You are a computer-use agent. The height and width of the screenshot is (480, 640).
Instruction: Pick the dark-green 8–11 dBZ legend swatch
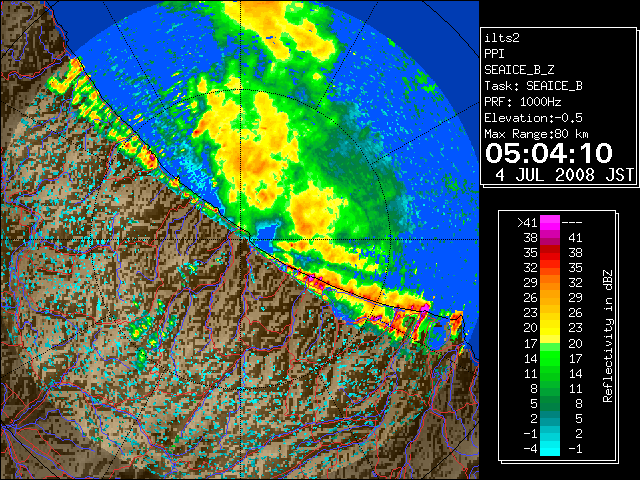pos(550,388)
